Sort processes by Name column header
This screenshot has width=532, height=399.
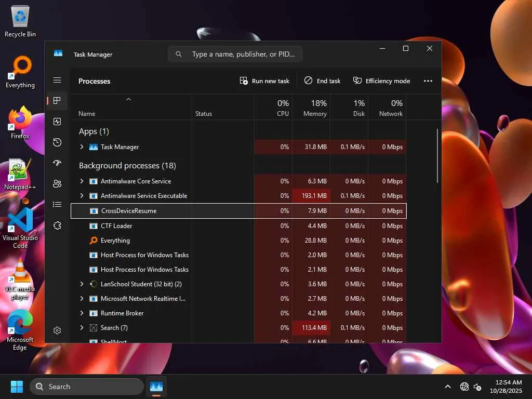(131, 108)
